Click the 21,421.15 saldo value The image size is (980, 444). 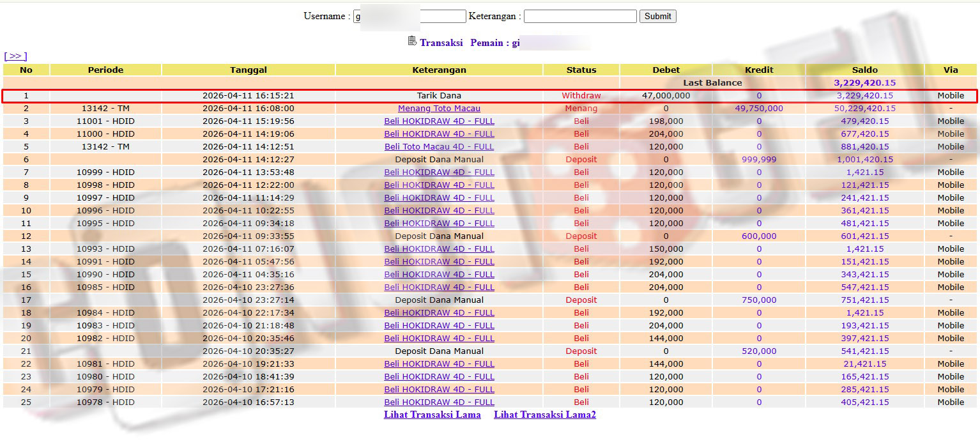click(x=865, y=364)
